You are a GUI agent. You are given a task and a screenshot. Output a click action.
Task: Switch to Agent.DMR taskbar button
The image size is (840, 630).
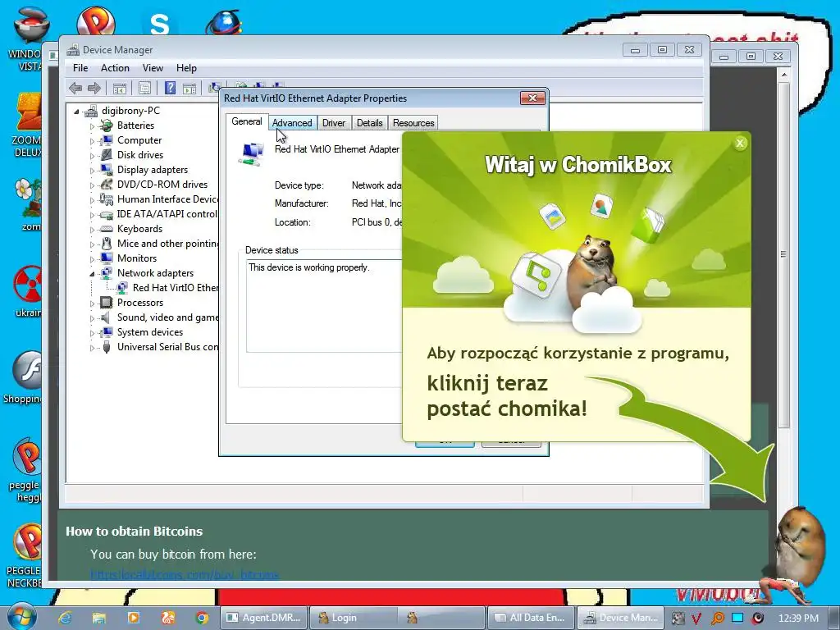click(x=264, y=618)
